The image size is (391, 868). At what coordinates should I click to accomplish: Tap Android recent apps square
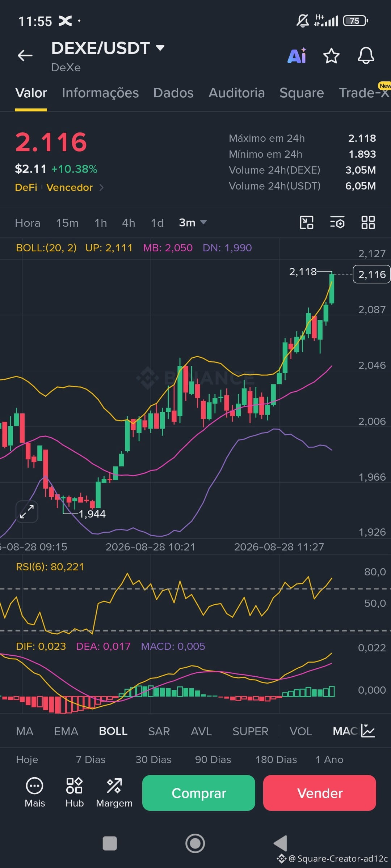tap(110, 843)
